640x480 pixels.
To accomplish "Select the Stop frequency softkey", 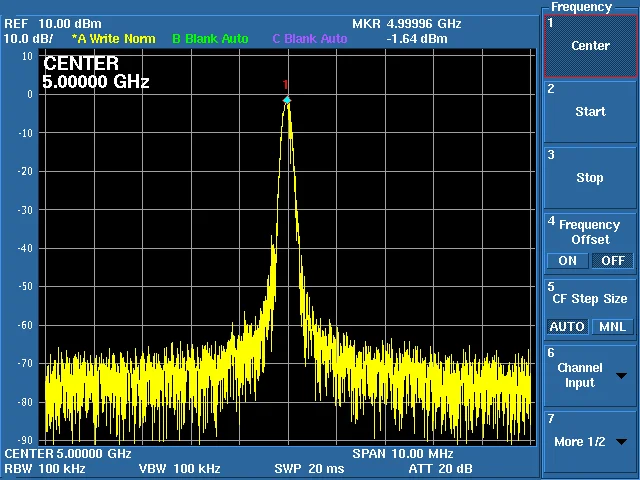I will 590,178.
